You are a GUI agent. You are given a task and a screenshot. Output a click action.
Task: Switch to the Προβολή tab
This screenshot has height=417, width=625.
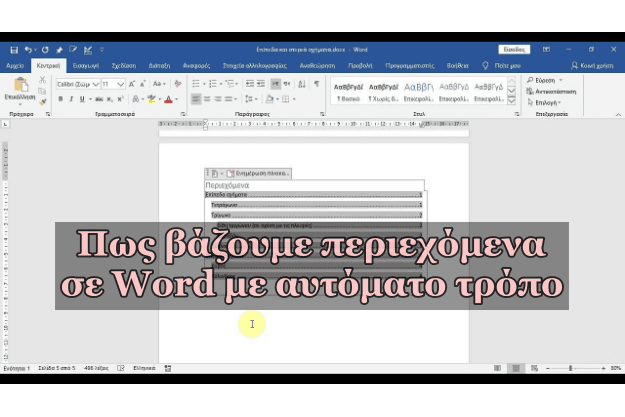(360, 66)
